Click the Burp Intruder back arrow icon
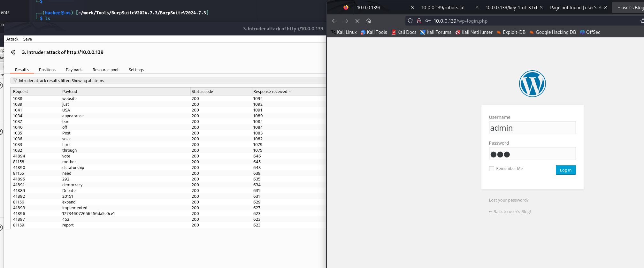Image resolution: width=644 pixels, height=268 pixels. point(13,52)
